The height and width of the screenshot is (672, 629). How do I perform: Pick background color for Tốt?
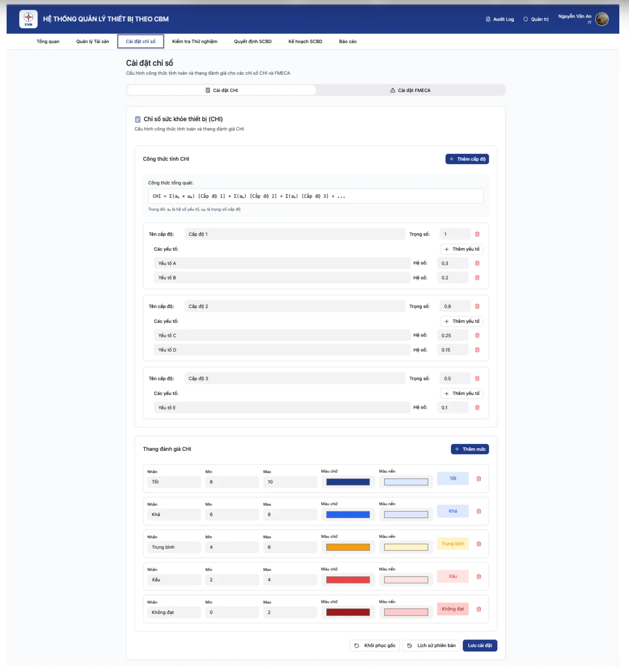406,482
